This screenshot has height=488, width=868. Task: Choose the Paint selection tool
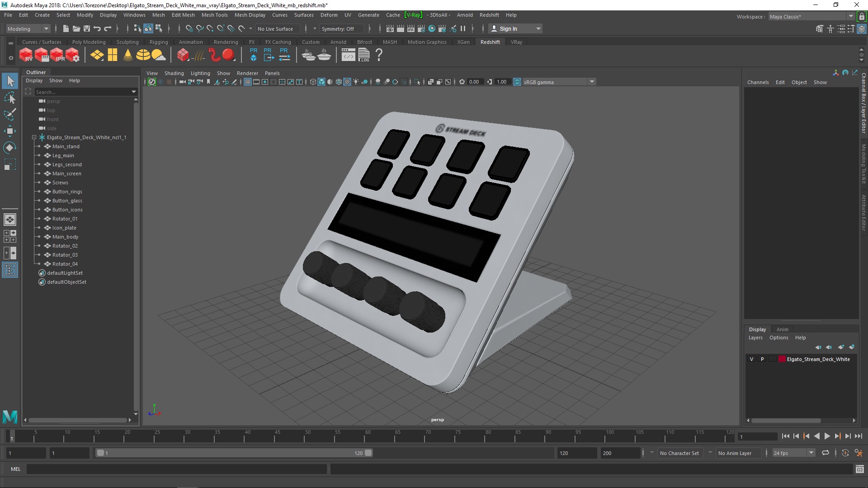10,114
